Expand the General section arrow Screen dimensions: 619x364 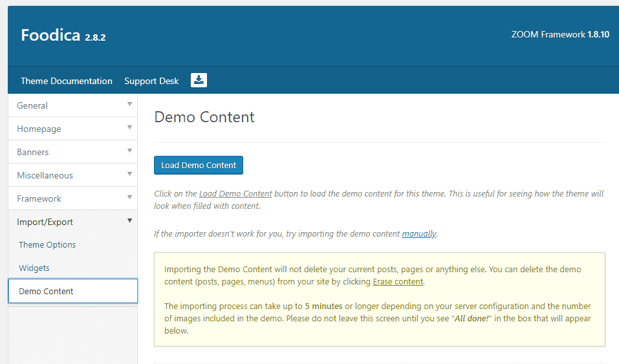coord(129,104)
